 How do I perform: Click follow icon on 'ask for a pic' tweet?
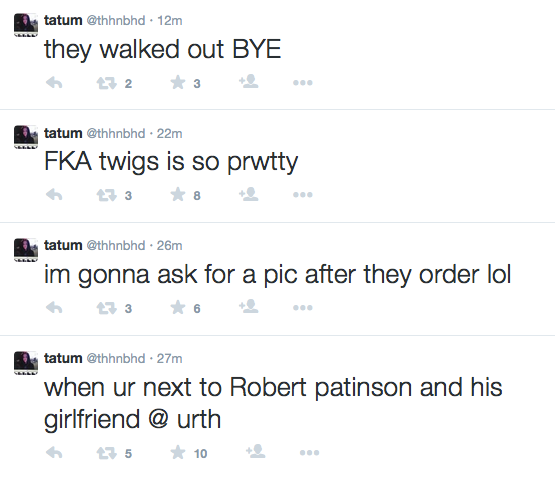tap(248, 306)
